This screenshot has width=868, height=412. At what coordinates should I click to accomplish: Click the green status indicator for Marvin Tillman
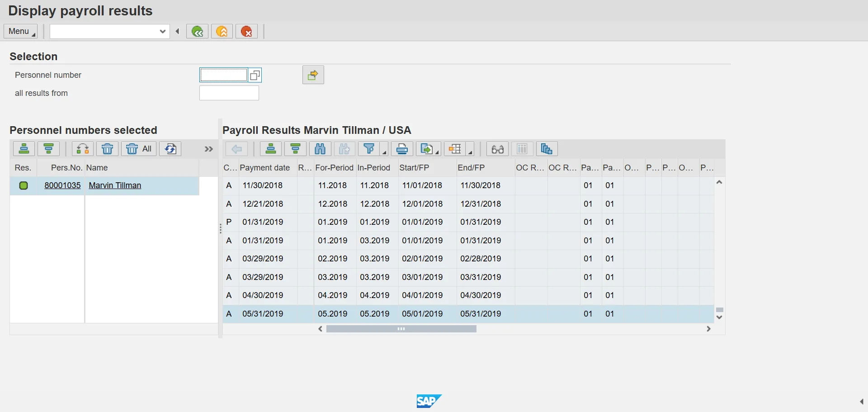coord(24,185)
